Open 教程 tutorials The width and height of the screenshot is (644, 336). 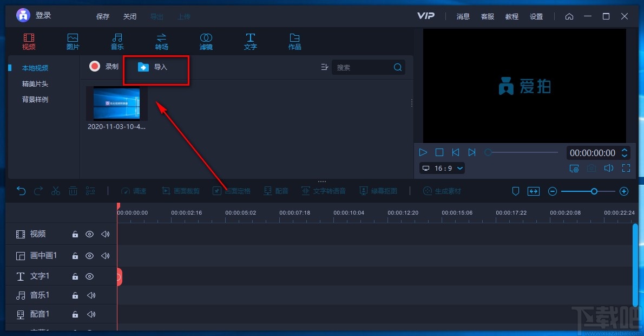pyautogui.click(x=512, y=16)
